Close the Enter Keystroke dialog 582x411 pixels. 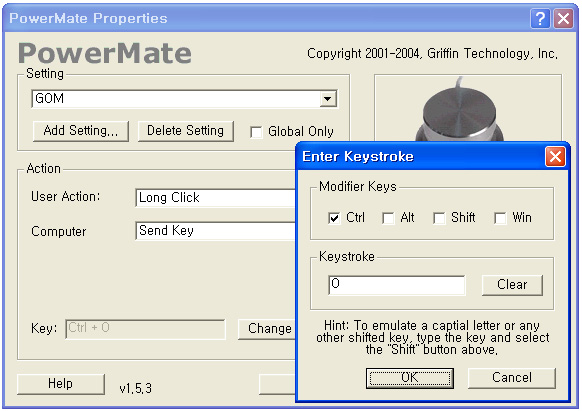[x=555, y=156]
